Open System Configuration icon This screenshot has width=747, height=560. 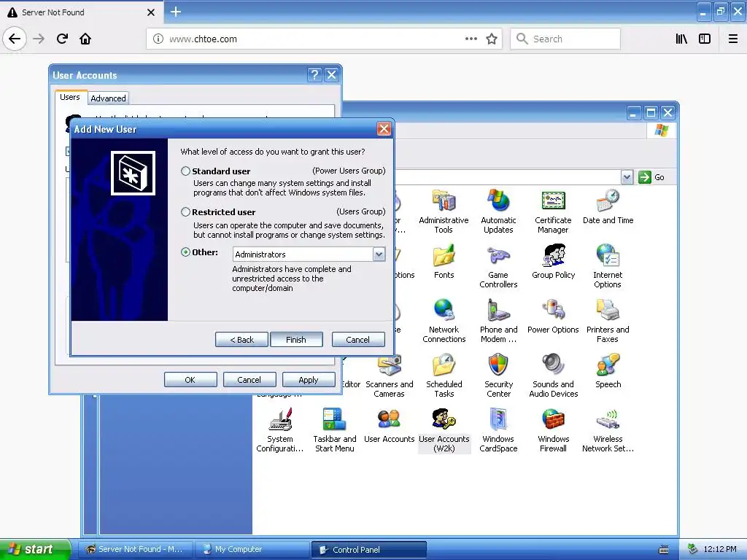coord(279,430)
